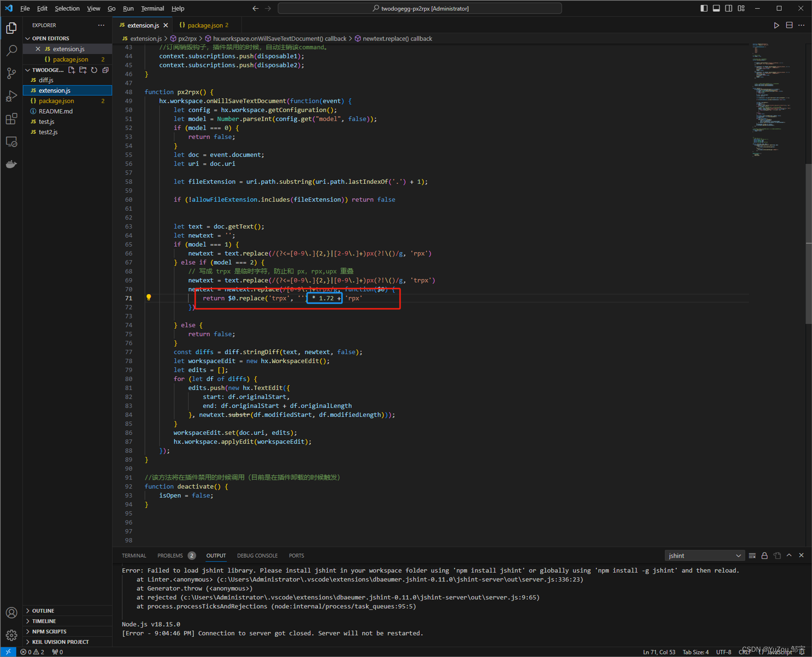Open the Accounts menu icon

(x=11, y=613)
